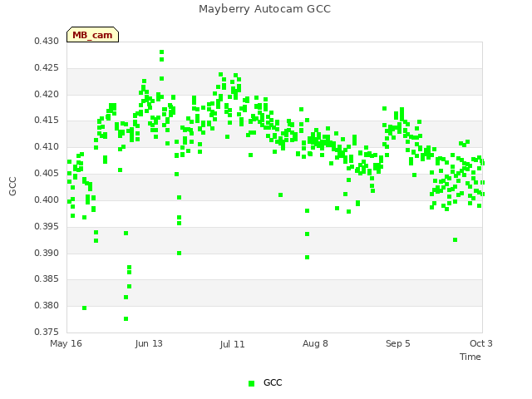Click the highest data point near 0.428
532x399 pixels.
click(x=161, y=52)
